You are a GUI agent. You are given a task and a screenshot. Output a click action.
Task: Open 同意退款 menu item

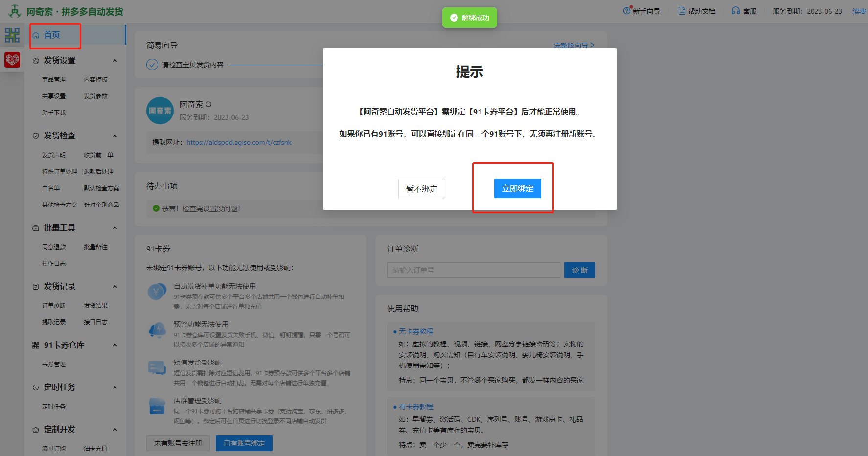point(54,247)
